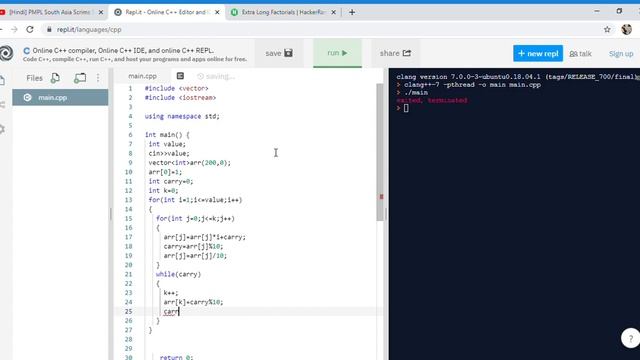The width and height of the screenshot is (640, 360).
Task: Open the settings gear in left sidebar
Action: click(x=2, y=129)
